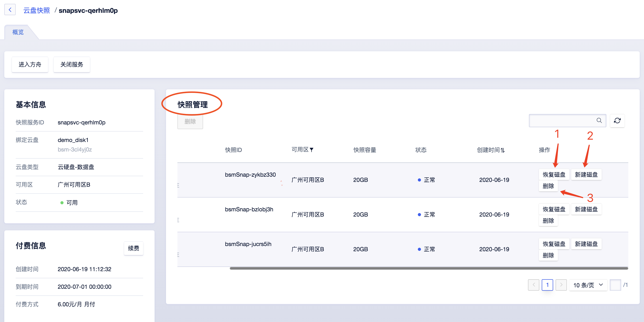Open the 10 条/页 page size dropdown
The height and width of the screenshot is (322, 644).
[588, 285]
